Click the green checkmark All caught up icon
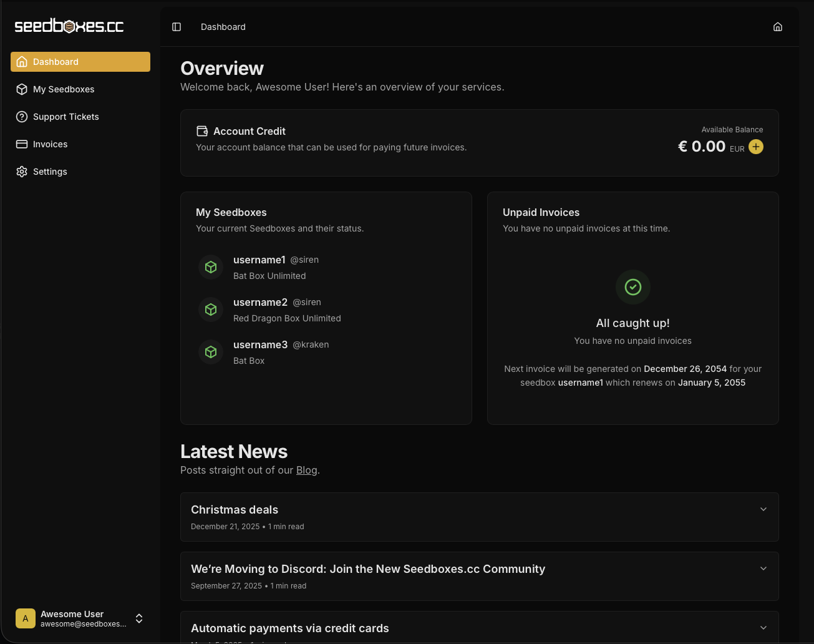The height and width of the screenshot is (644, 814). pos(632,287)
